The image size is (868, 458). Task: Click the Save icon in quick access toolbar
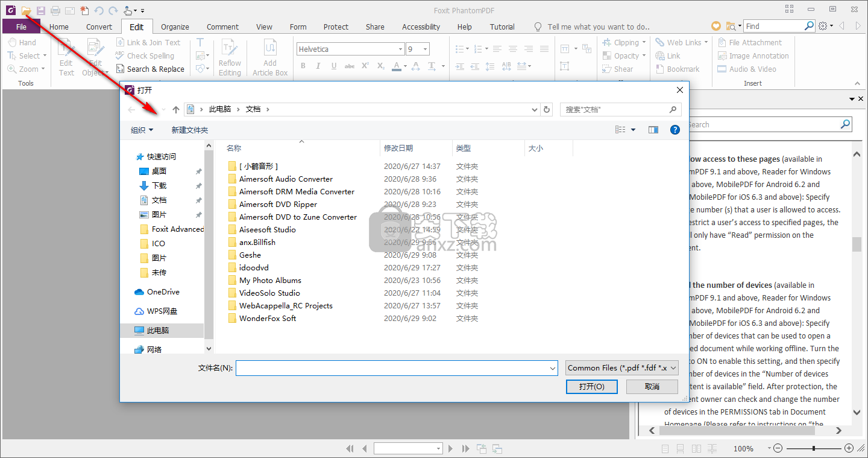pyautogui.click(x=41, y=10)
